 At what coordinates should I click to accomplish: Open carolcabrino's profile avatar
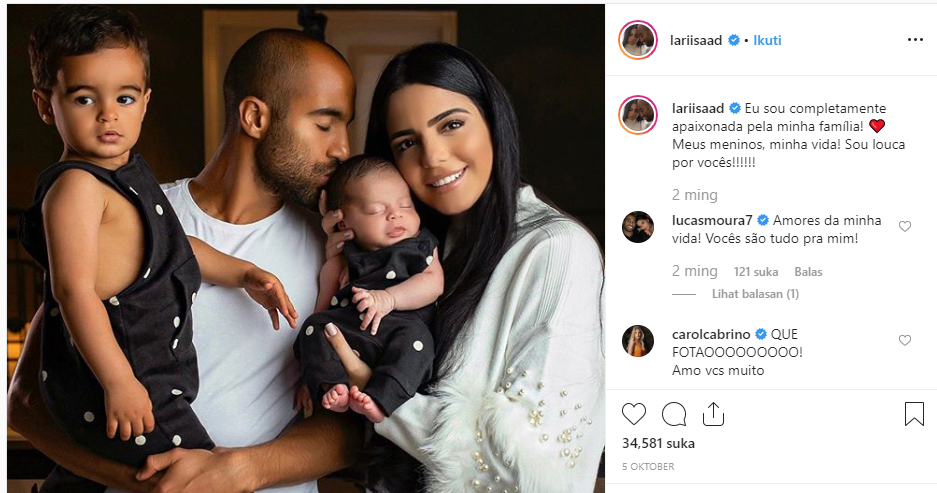tap(638, 341)
